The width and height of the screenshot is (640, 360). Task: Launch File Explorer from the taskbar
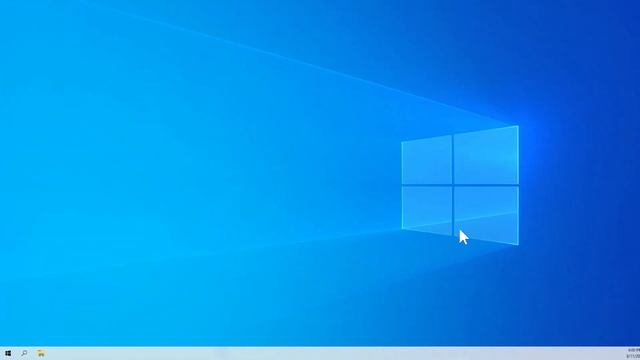pyautogui.click(x=41, y=353)
